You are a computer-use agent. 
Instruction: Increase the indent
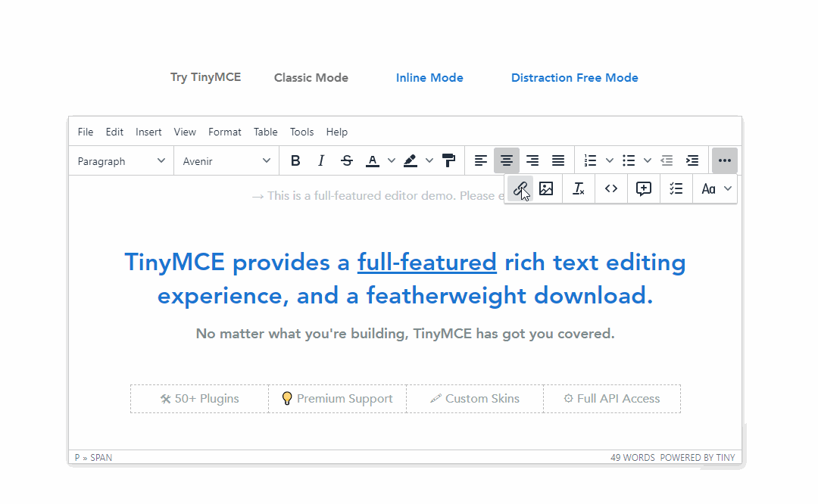click(692, 160)
